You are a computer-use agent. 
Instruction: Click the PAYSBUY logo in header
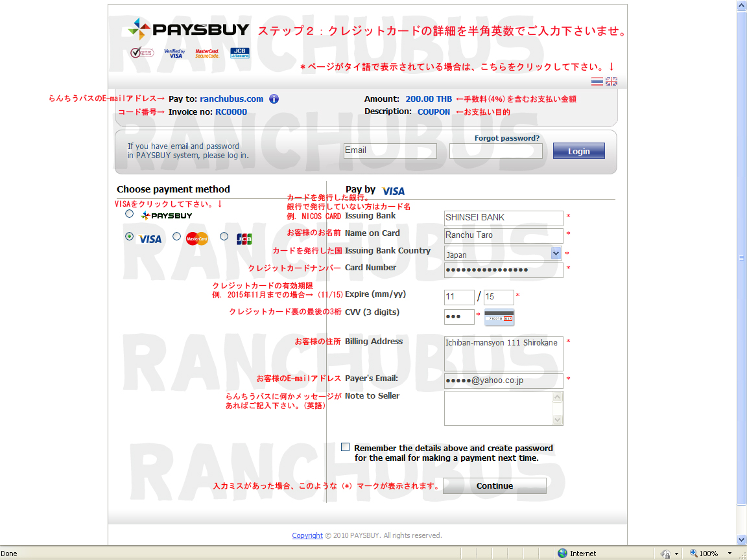tap(188, 30)
